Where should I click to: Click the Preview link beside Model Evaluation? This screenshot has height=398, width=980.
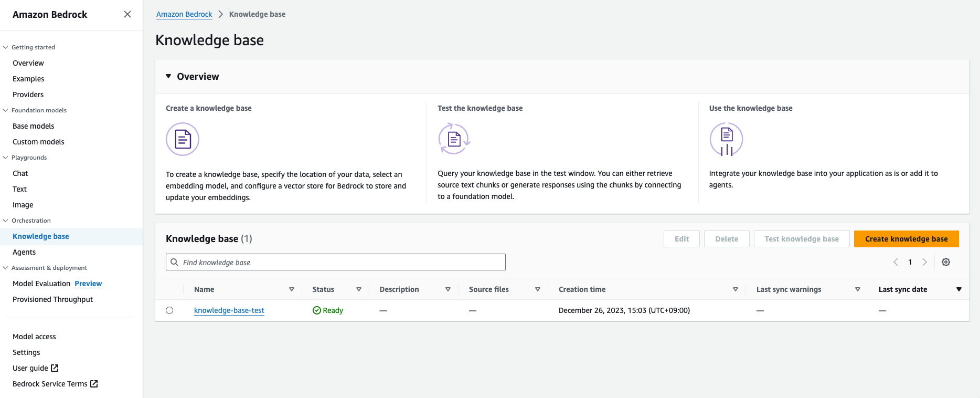[88, 284]
